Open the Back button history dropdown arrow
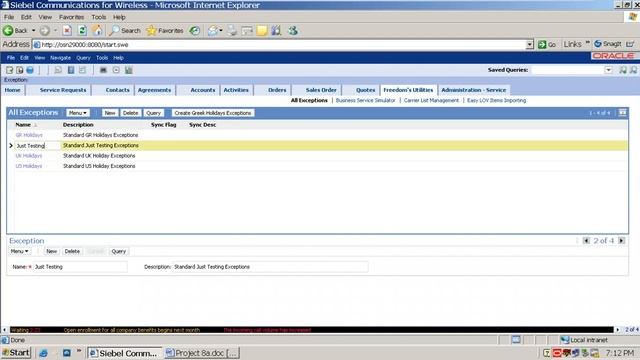 point(33,31)
